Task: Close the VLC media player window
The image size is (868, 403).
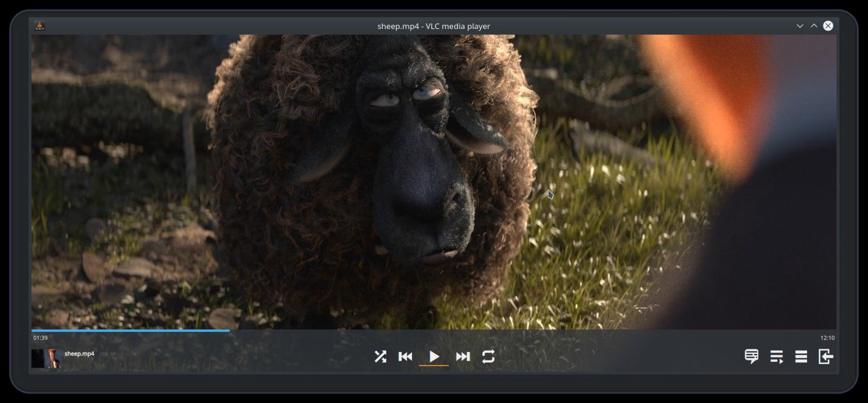Action: (828, 26)
